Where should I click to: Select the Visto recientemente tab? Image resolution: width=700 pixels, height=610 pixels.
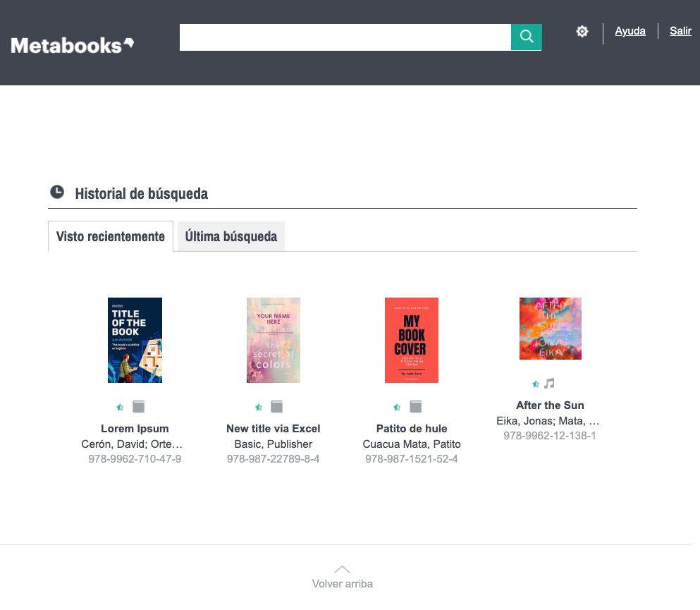pyautogui.click(x=111, y=236)
